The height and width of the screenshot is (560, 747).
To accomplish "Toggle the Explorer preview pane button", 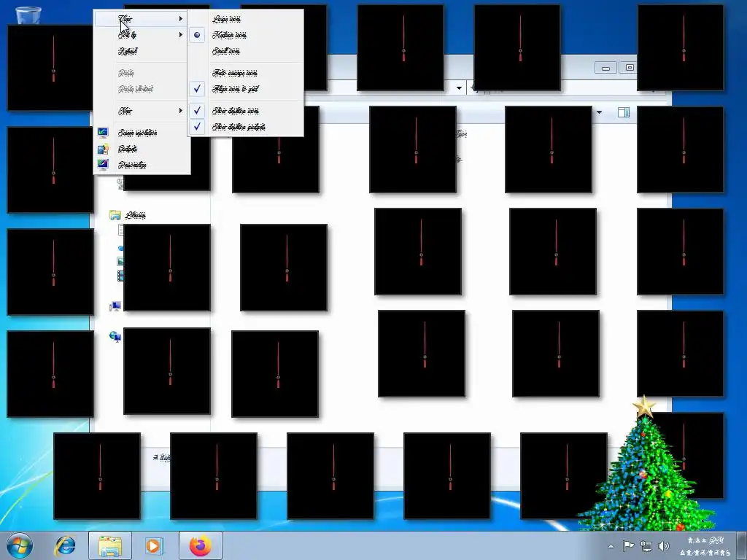I will pyautogui.click(x=623, y=112).
